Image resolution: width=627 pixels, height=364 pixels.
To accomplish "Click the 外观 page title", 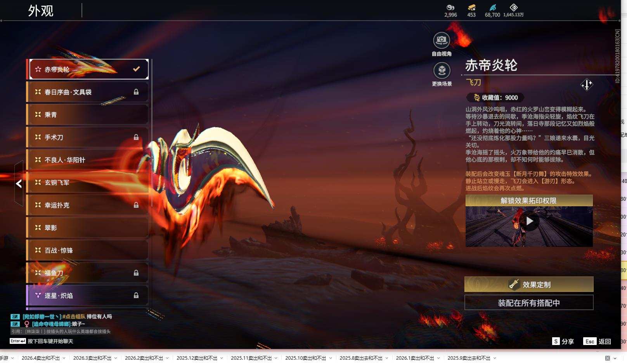I will [x=41, y=11].
